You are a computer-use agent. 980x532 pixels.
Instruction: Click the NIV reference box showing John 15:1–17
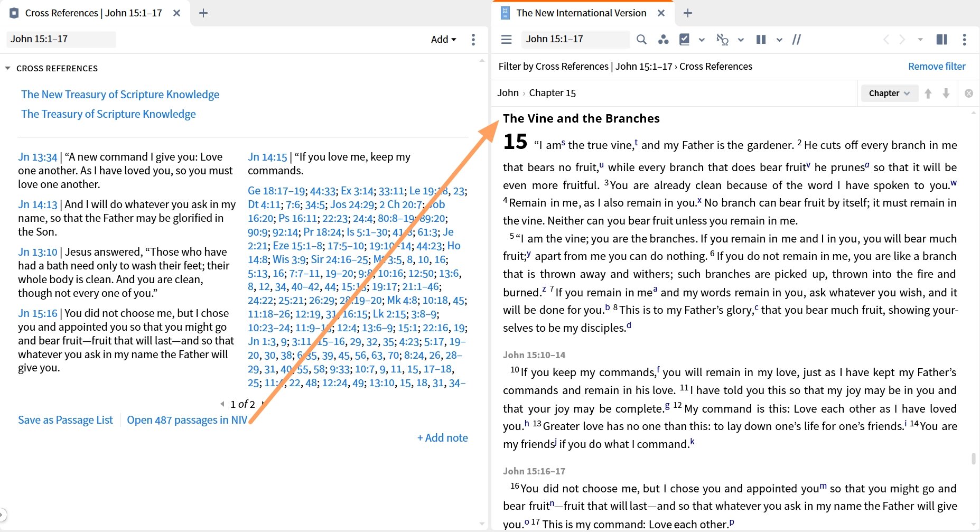click(575, 39)
